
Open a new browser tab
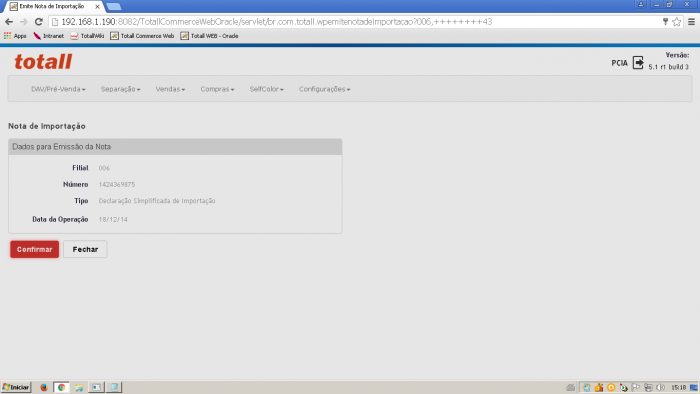tap(114, 7)
